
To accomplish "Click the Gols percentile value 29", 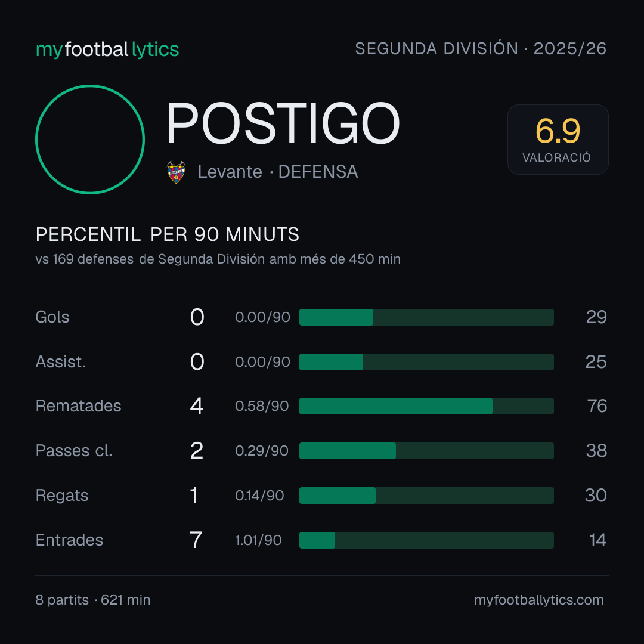I will tap(596, 317).
